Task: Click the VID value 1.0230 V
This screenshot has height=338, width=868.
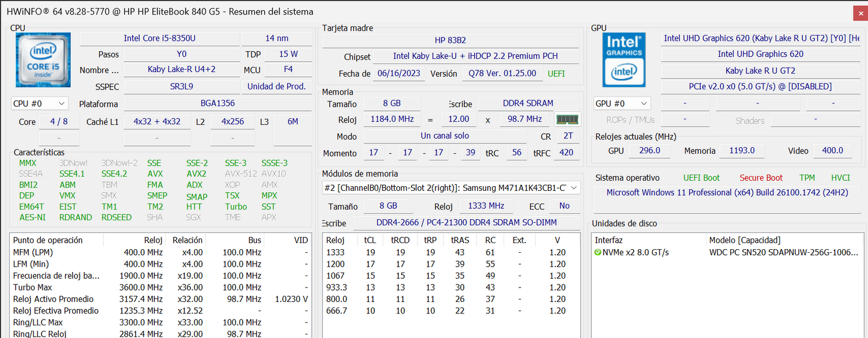Action: pyautogui.click(x=291, y=299)
